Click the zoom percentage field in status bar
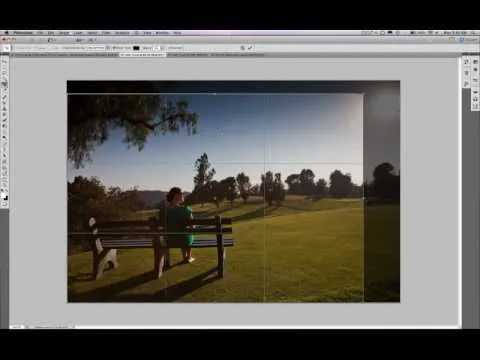This screenshot has width=480, height=360. pos(16,327)
